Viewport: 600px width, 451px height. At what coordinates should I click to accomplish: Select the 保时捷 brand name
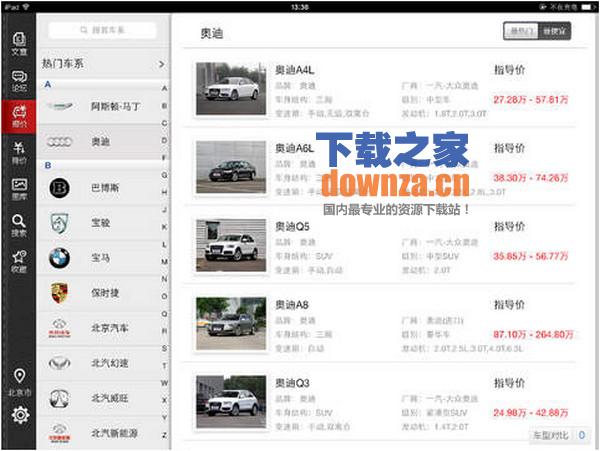point(105,293)
